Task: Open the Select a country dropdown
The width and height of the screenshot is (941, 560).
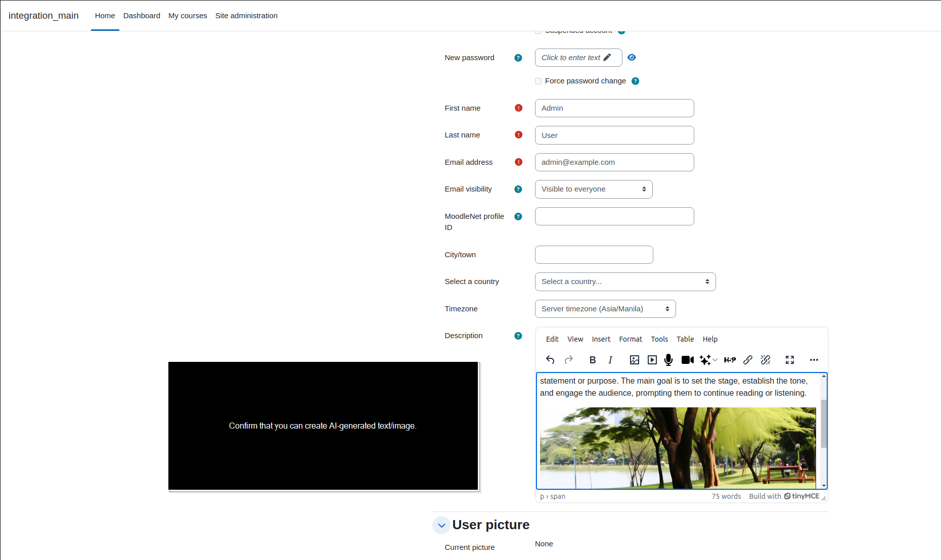Action: (625, 282)
